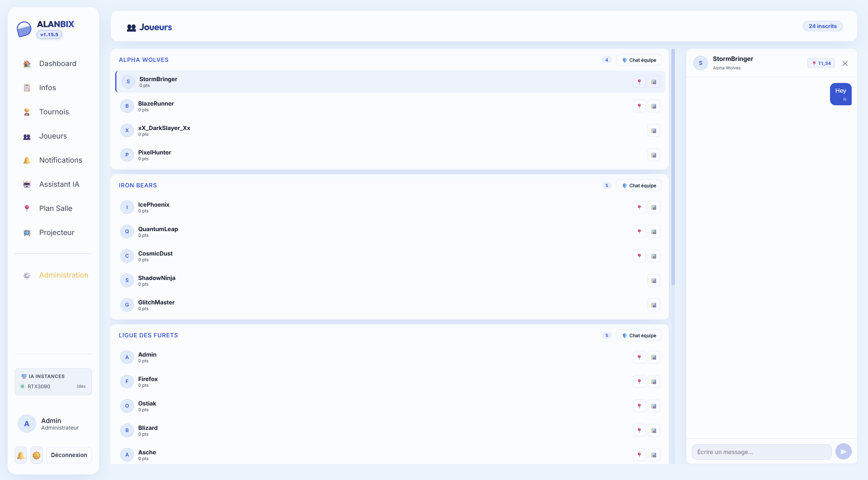Click the ALPHA WOLVES team heading
868x480 pixels.
pyautogui.click(x=144, y=60)
